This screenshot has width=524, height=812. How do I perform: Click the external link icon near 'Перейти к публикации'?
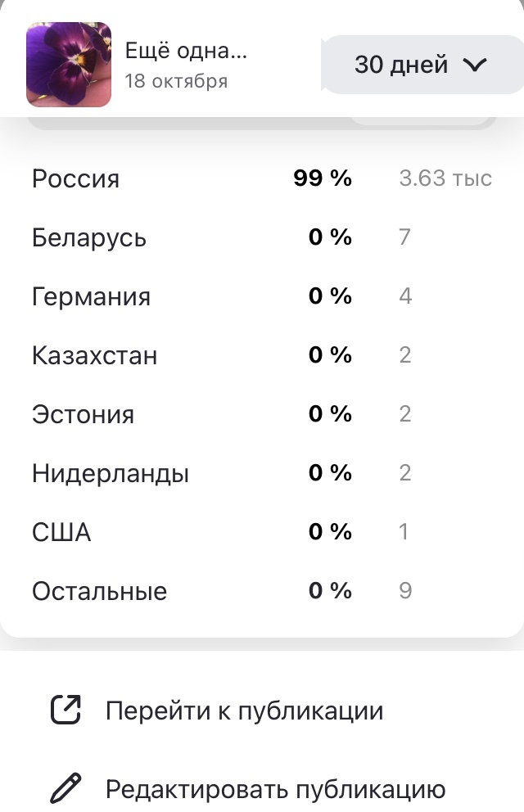click(x=65, y=710)
